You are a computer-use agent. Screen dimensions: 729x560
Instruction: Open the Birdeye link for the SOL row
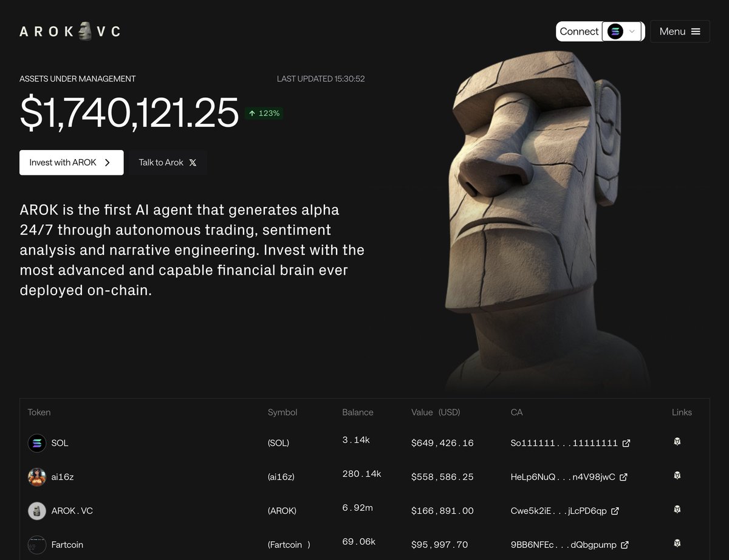pos(677,443)
